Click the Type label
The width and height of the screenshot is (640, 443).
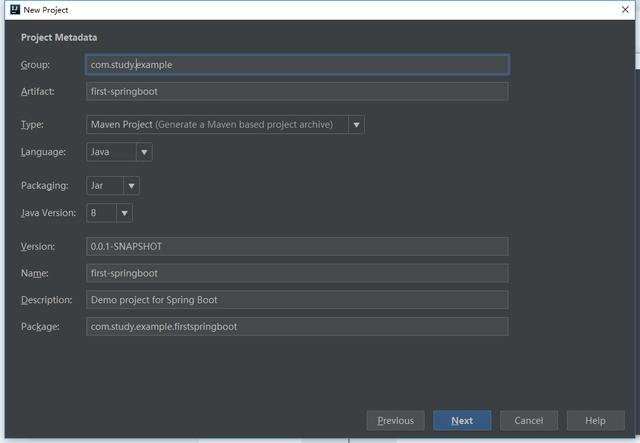pyautogui.click(x=32, y=125)
